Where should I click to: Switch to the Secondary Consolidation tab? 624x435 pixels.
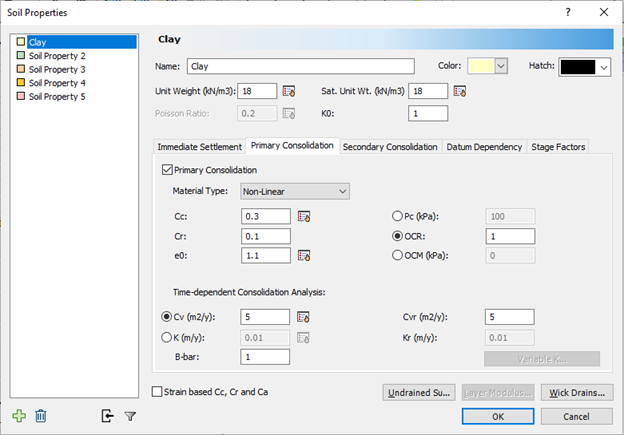pos(390,147)
